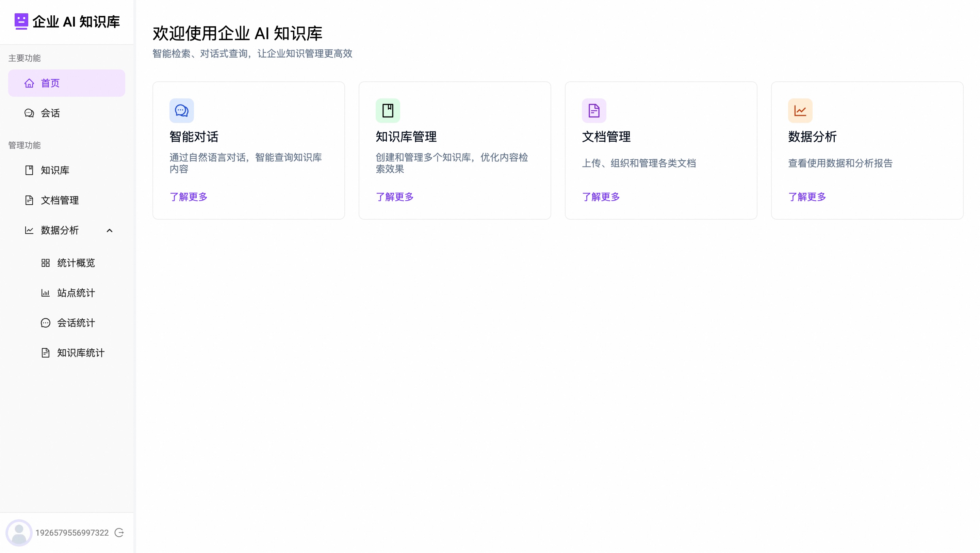Collapse the 数据分析 sidebar submenu chevron
The image size is (980, 553).
(x=110, y=230)
